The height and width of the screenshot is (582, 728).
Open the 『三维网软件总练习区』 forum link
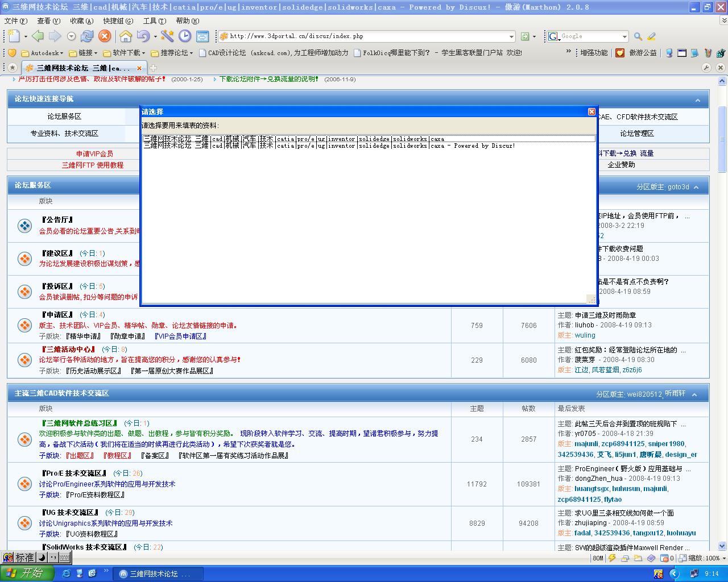pyautogui.click(x=79, y=423)
